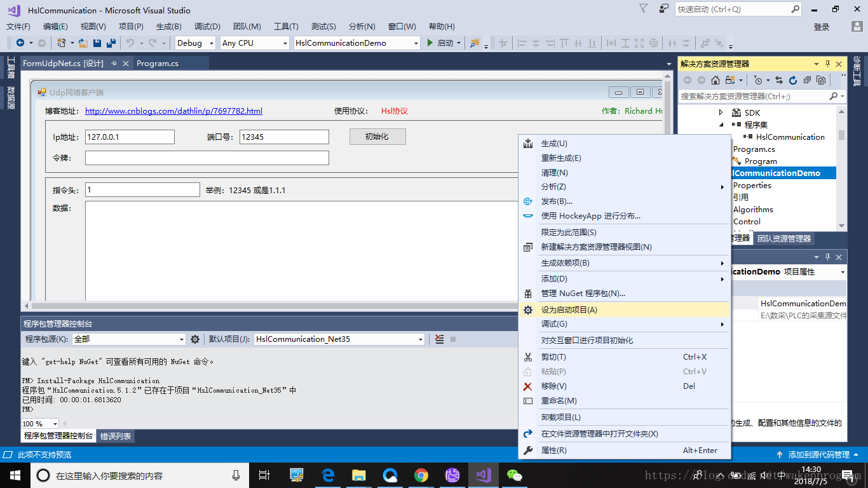The image size is (868, 488).
Task: Open Google Chrome from the taskbar
Action: coord(421,475)
